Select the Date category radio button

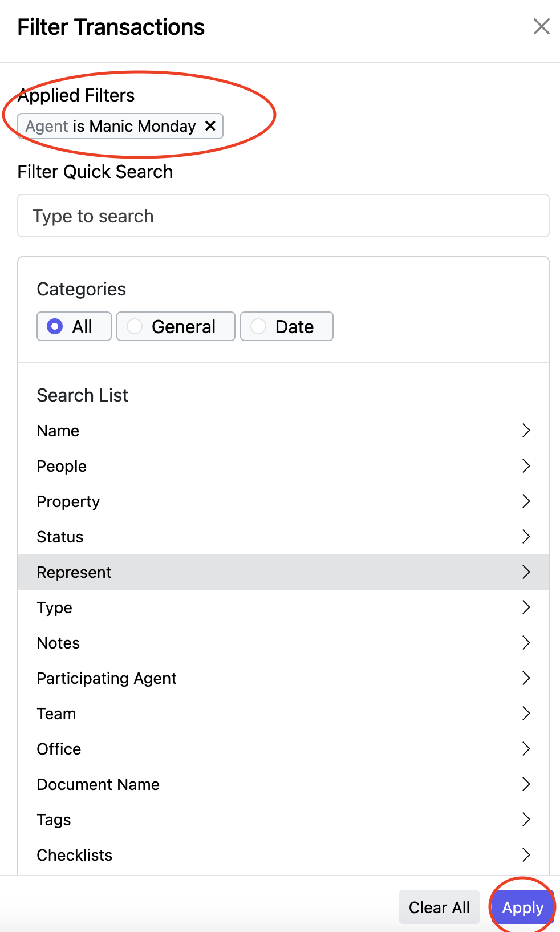click(x=259, y=326)
